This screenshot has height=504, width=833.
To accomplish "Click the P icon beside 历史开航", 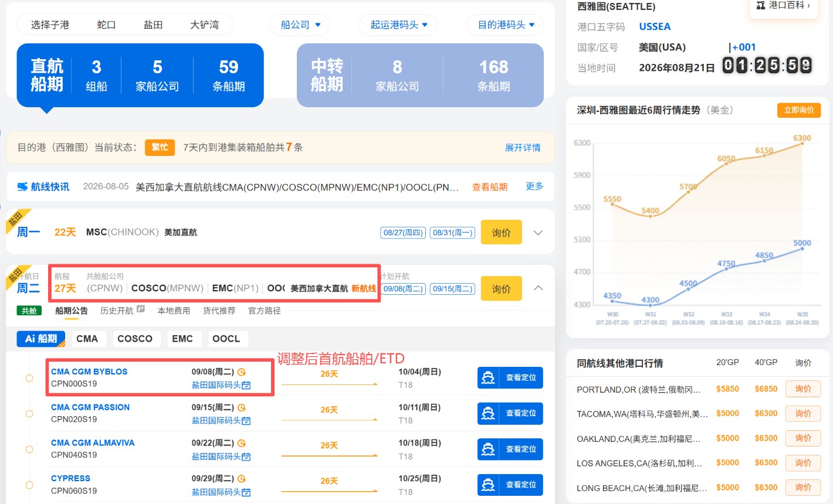I will click(141, 309).
